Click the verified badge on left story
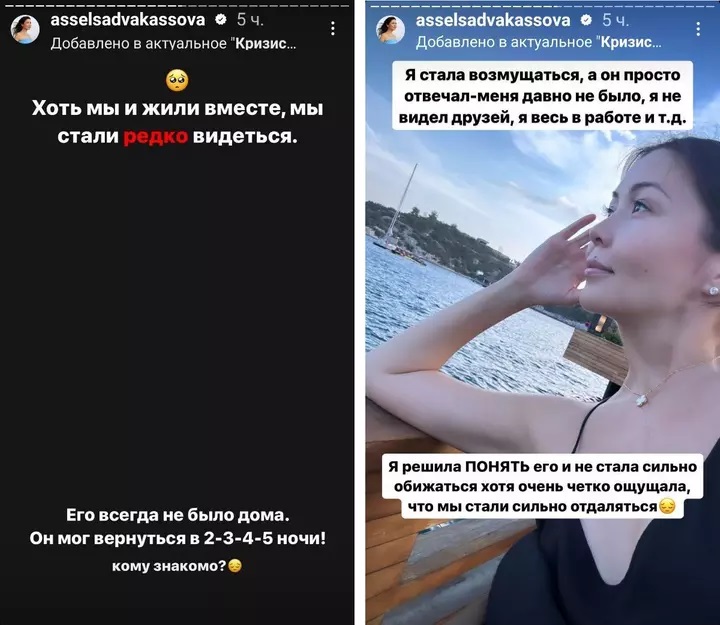 point(221,19)
